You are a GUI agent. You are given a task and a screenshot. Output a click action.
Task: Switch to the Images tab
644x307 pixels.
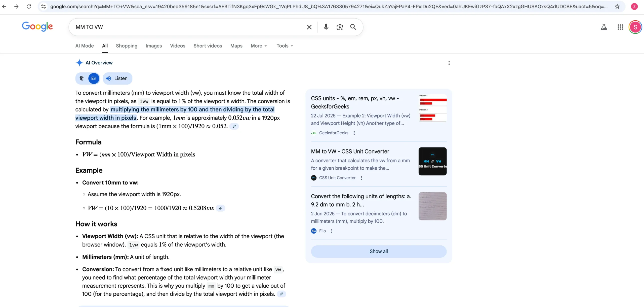[x=153, y=46]
